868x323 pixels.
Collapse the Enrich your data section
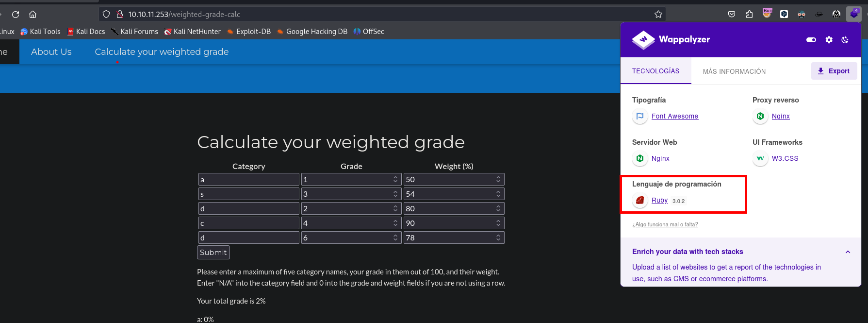(848, 252)
